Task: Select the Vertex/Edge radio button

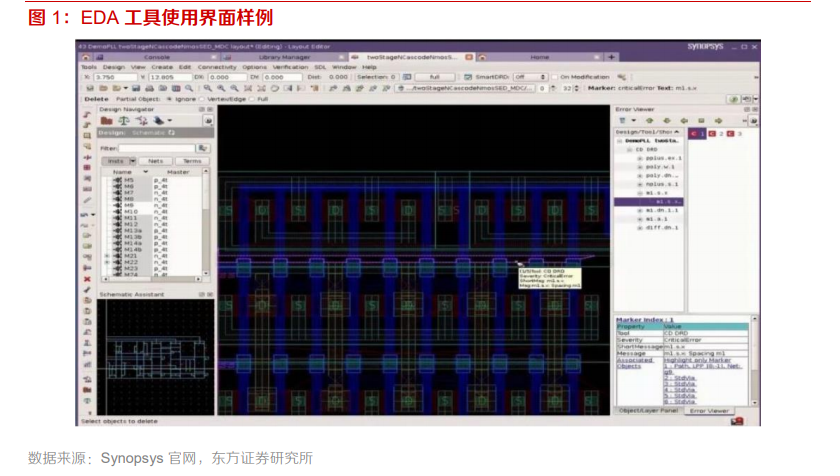Action: (x=202, y=99)
